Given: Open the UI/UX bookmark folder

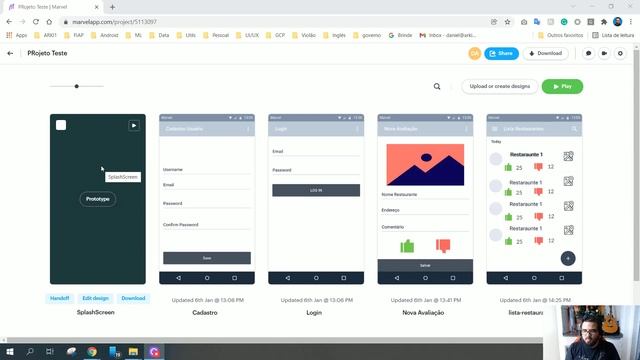Looking at the screenshot, I should click(247, 36).
